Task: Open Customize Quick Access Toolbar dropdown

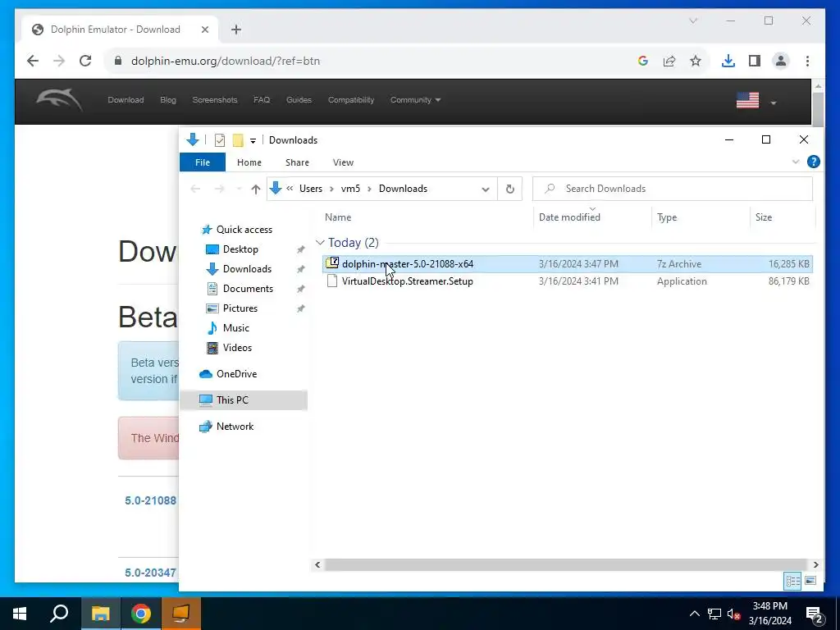Action: (253, 141)
